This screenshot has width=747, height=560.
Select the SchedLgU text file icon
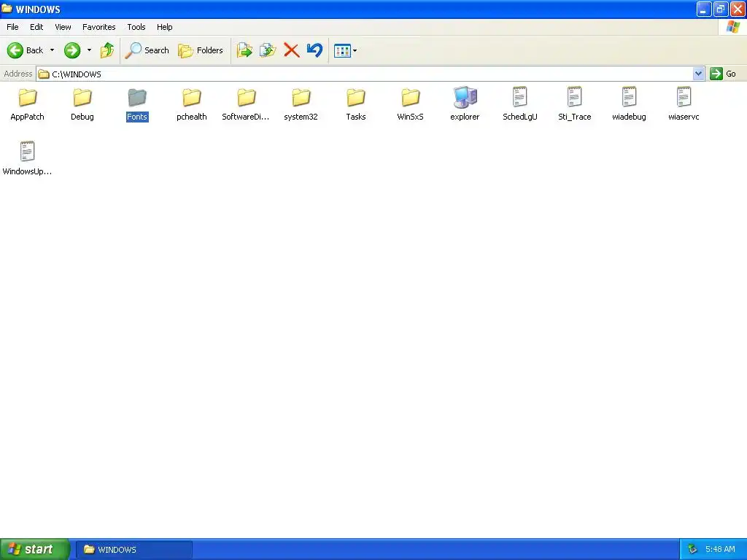point(519,97)
